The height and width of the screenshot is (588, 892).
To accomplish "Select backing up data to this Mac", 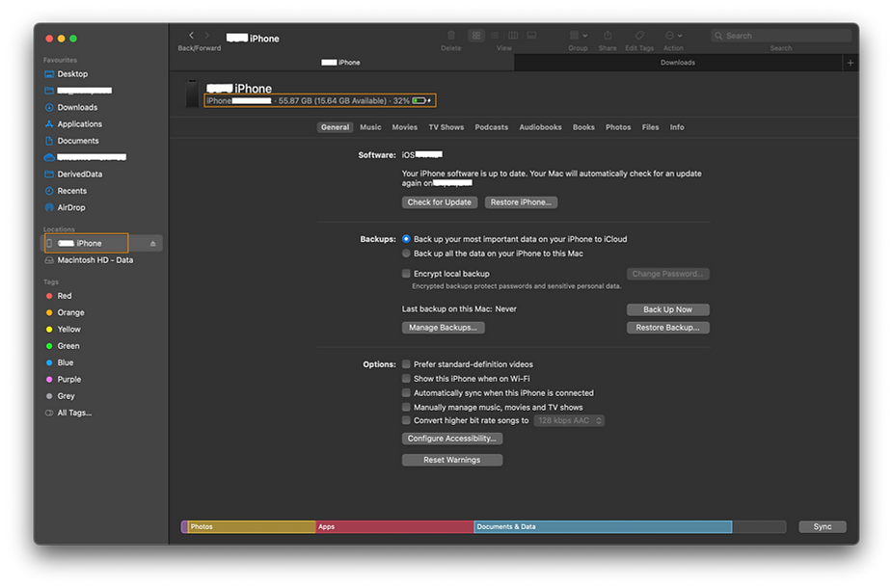I will [x=406, y=253].
